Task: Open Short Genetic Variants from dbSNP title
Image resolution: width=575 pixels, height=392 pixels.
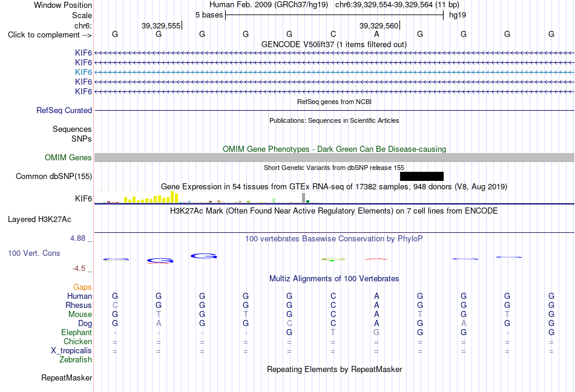Action: click(334, 168)
